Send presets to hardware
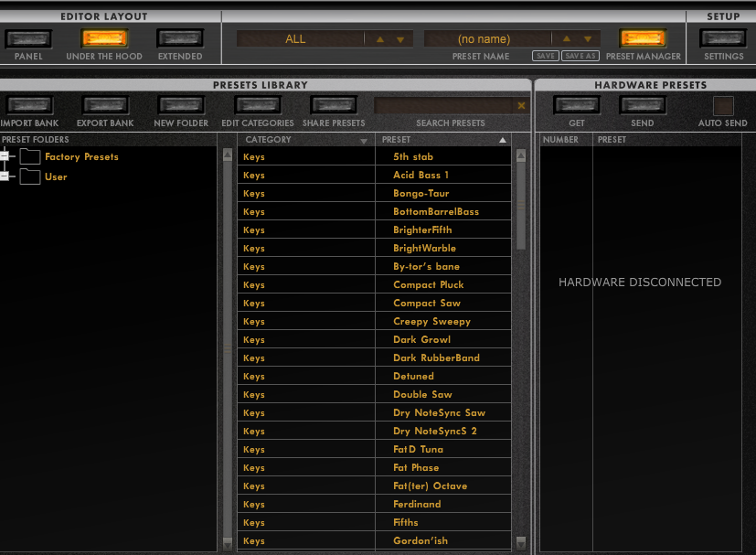Screen dimensions: 756x555 [643, 105]
